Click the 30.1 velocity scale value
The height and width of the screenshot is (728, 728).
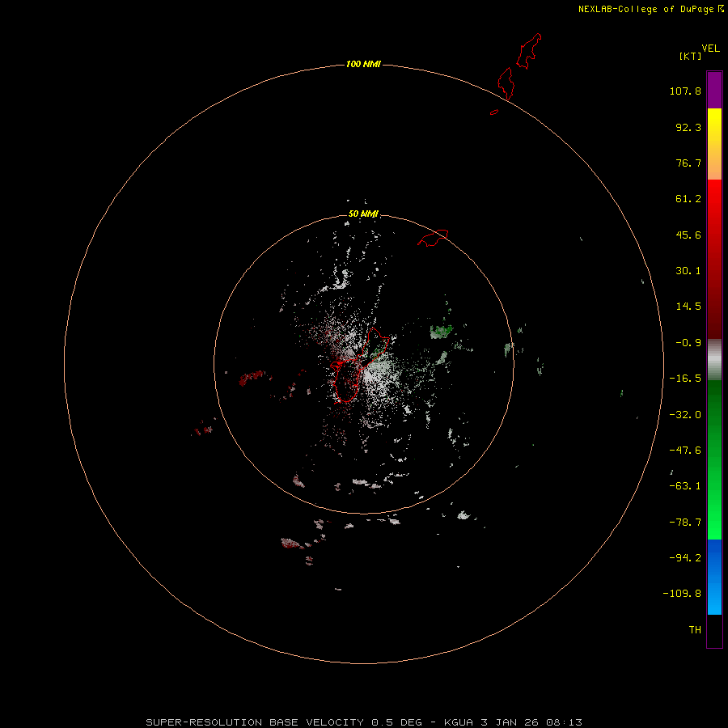click(688, 271)
